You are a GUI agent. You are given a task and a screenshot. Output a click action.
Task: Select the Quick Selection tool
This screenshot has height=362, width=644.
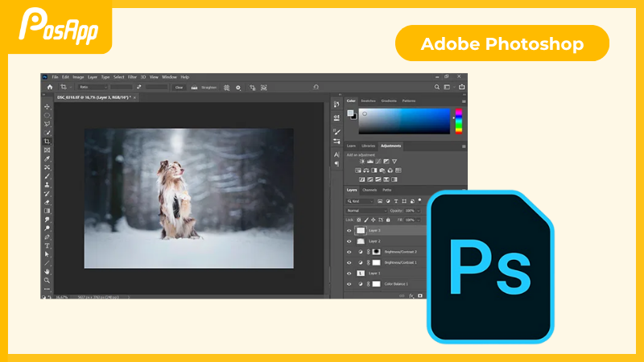click(47, 133)
